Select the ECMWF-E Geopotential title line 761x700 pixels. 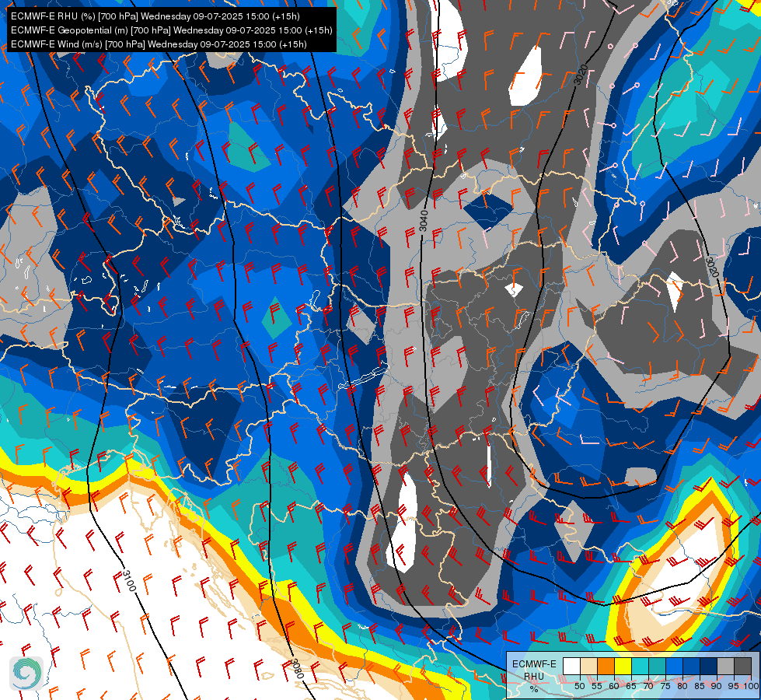coord(171,30)
